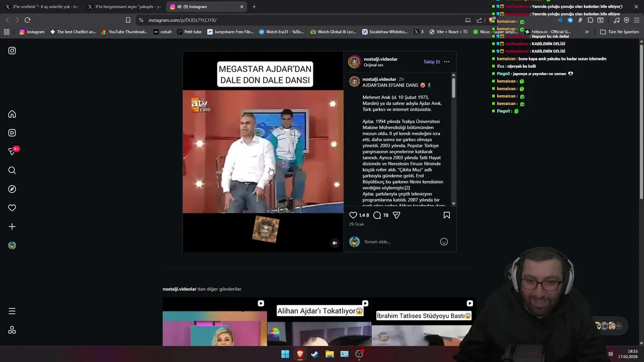Open Reels icon in sidebar
Viewport: 644px width, 362px height.
pos(12,133)
